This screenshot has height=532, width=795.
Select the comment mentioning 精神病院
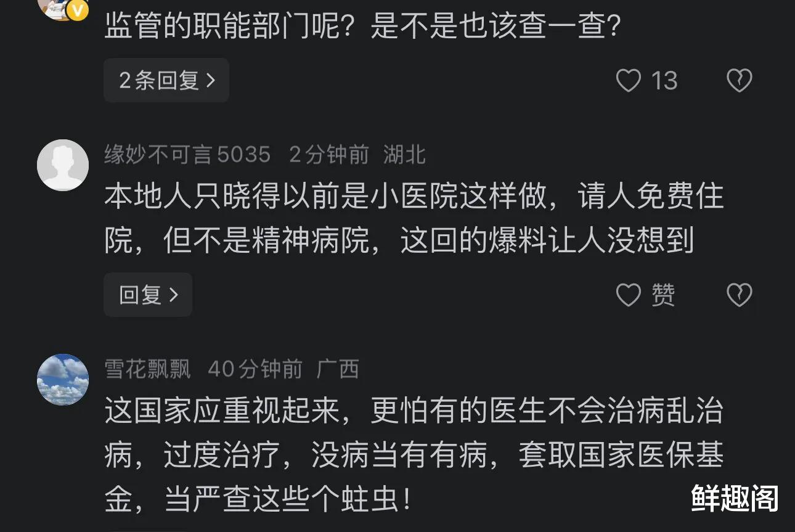(413, 219)
